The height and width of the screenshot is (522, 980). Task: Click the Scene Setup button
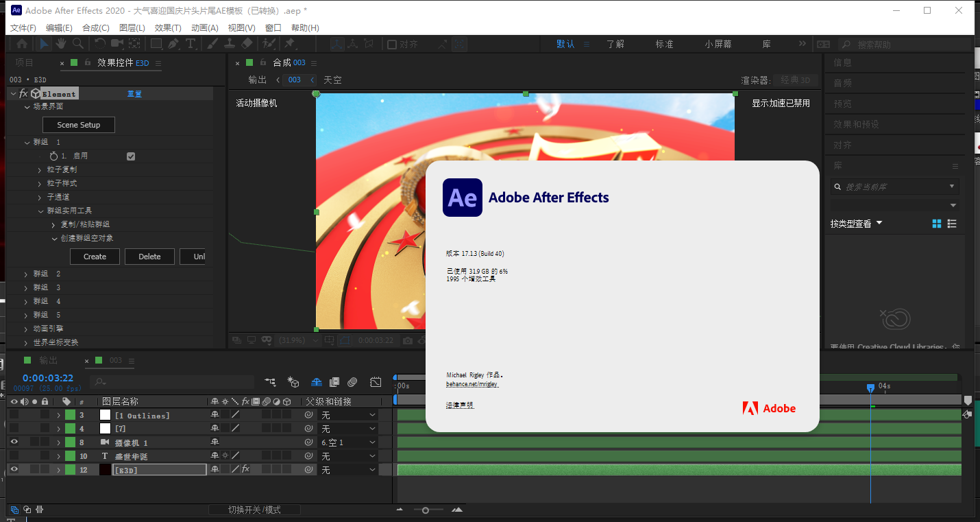click(79, 125)
